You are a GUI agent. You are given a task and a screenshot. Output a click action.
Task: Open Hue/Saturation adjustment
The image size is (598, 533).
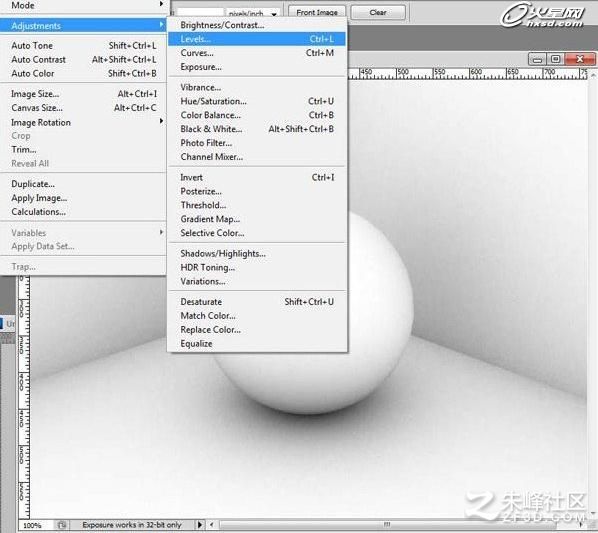click(x=257, y=101)
